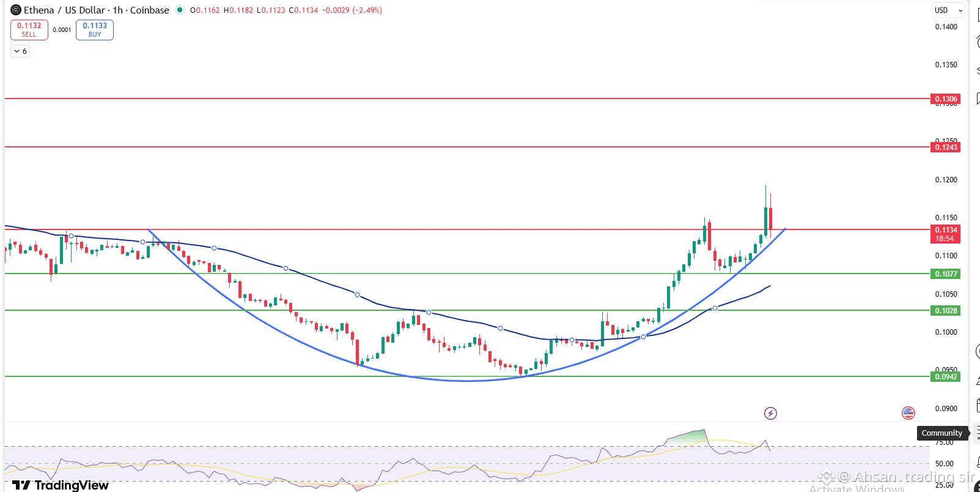Select the 0.1134 current price label
Screen dimensions: 980x492
point(945,234)
